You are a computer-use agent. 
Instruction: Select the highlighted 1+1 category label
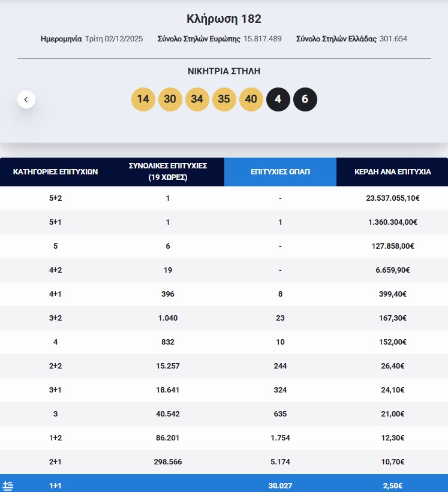(x=55, y=485)
